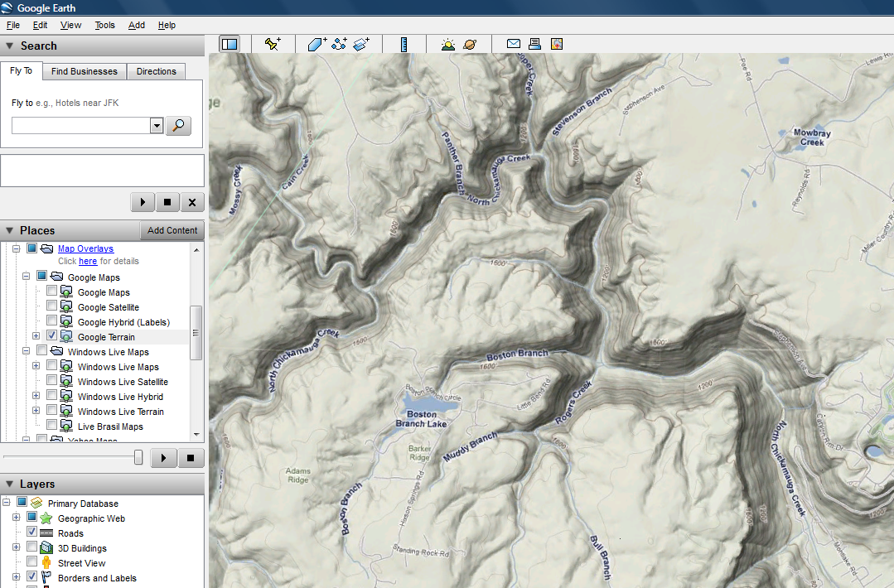894x588 pixels.
Task: Switch to the Directions tab
Action: (x=157, y=71)
